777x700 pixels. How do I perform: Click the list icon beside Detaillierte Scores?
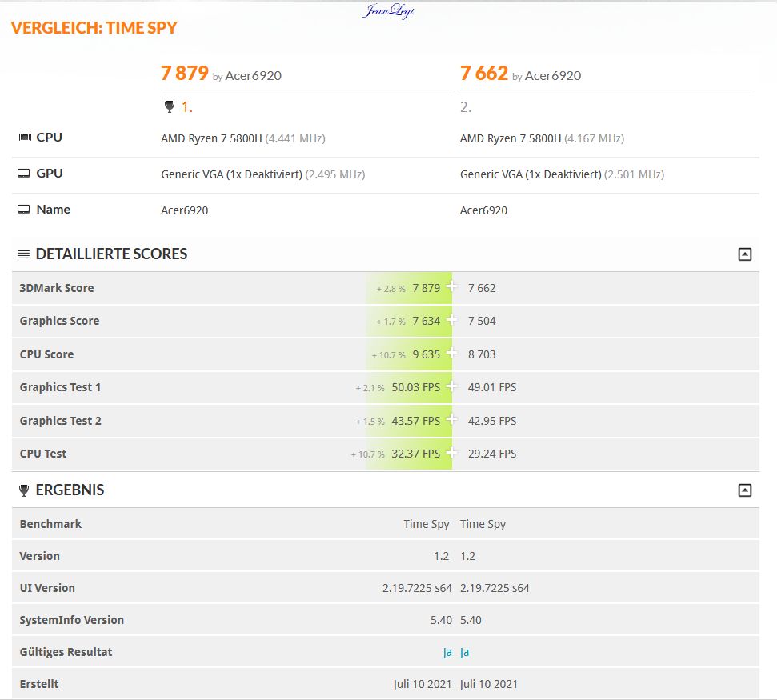tap(23, 254)
